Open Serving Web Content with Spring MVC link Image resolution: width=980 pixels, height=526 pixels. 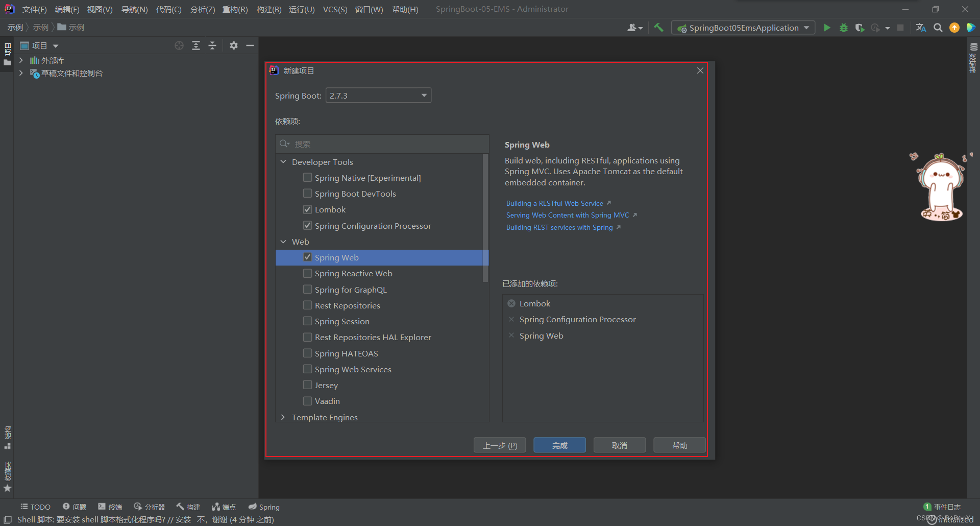pyautogui.click(x=568, y=215)
